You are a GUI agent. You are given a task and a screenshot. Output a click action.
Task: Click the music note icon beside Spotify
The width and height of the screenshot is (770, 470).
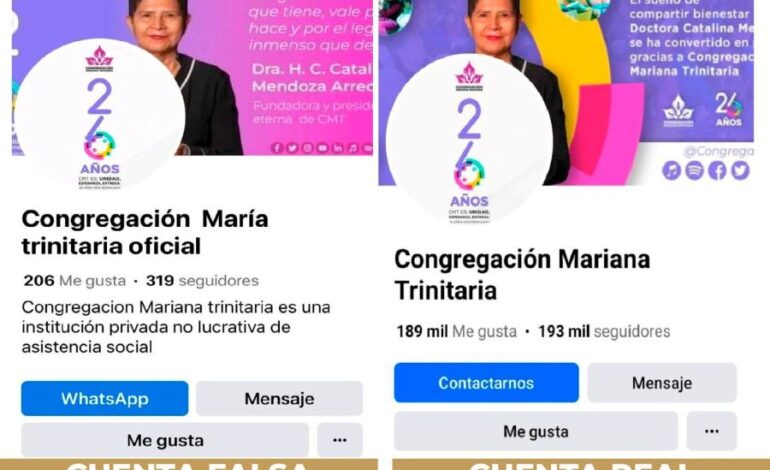pos(671,170)
